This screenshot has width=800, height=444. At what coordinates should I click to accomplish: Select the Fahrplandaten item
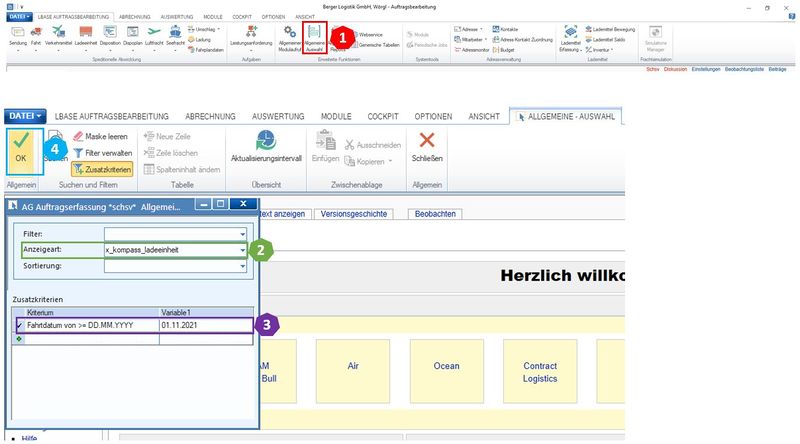point(206,50)
